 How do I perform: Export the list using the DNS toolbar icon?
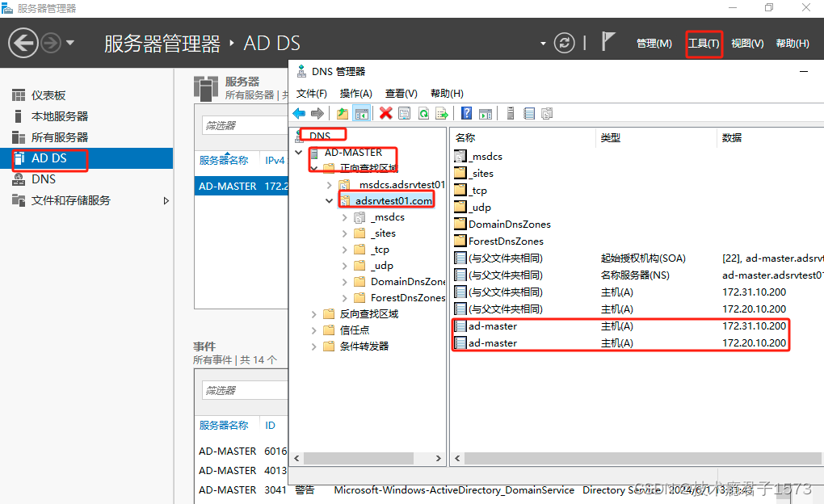coord(442,113)
